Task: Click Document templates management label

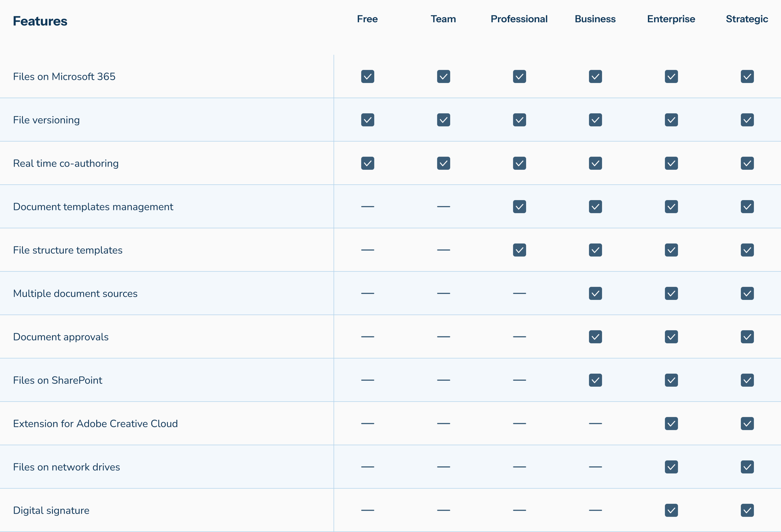Action: [x=93, y=207]
